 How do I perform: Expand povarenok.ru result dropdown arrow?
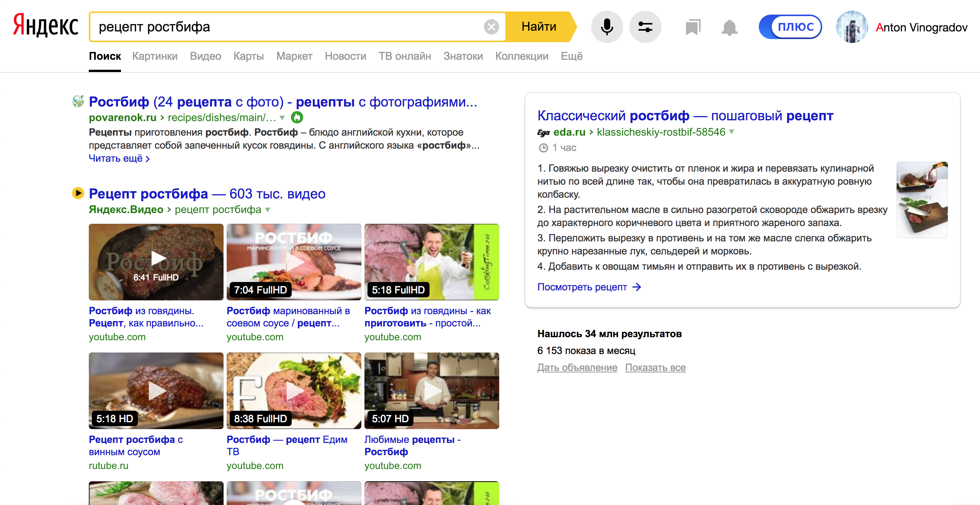point(282,118)
